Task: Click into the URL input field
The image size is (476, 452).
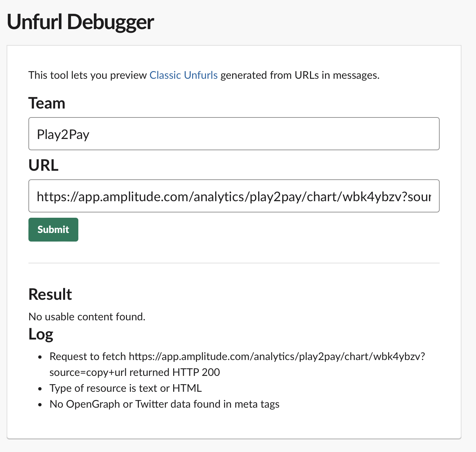Action: (x=234, y=196)
